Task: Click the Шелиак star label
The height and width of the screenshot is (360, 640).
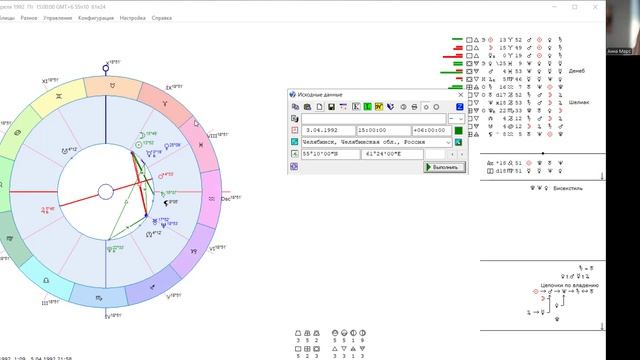Action: pyautogui.click(x=578, y=102)
